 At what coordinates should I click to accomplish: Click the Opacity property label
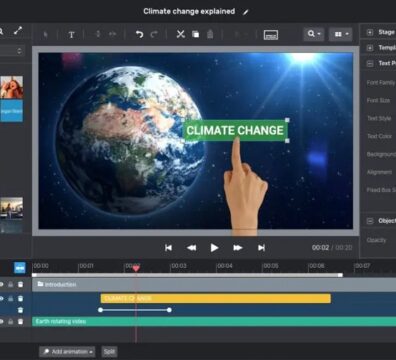point(376,240)
